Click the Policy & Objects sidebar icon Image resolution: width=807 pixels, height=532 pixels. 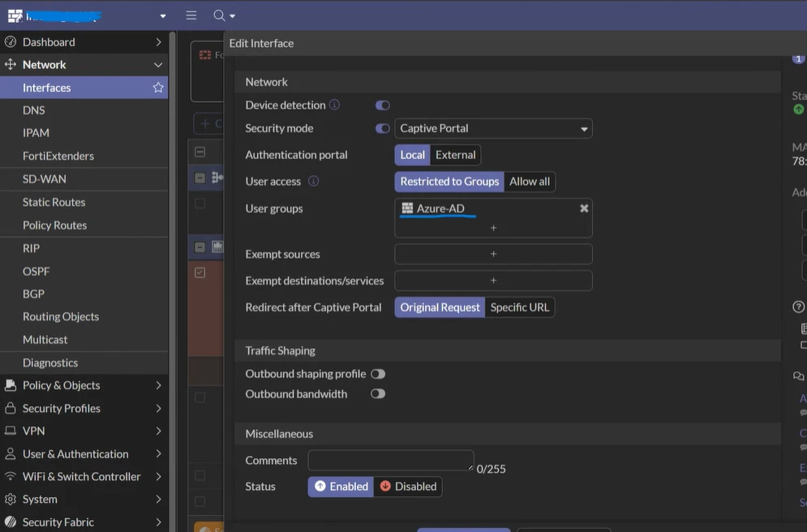(11, 385)
